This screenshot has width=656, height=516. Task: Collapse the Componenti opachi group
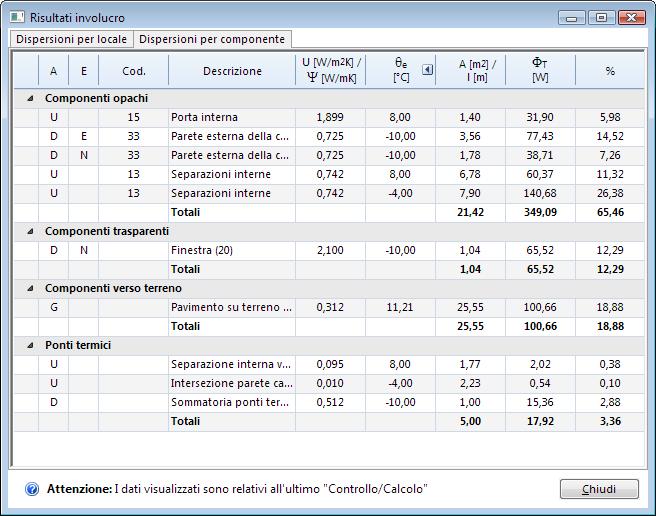(30, 98)
